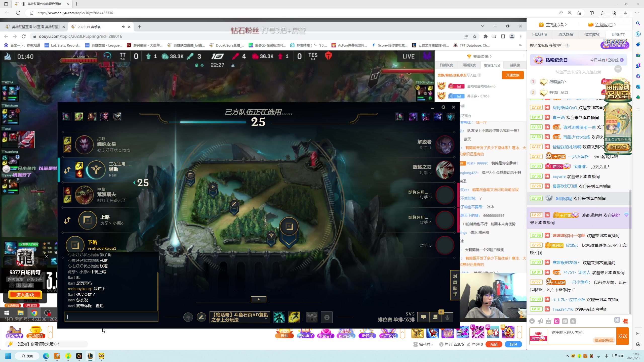This screenshot has height=362, width=644.
Task: Open the League client settings gear
Action: [443, 107]
